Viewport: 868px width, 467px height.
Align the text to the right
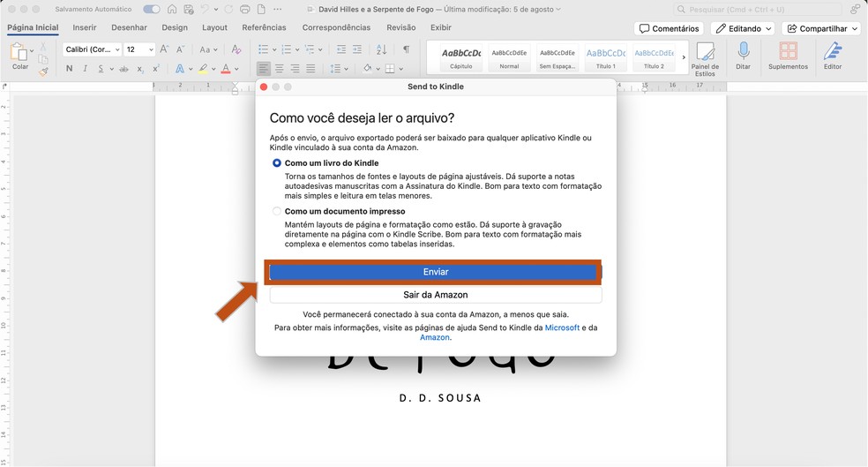click(x=295, y=69)
